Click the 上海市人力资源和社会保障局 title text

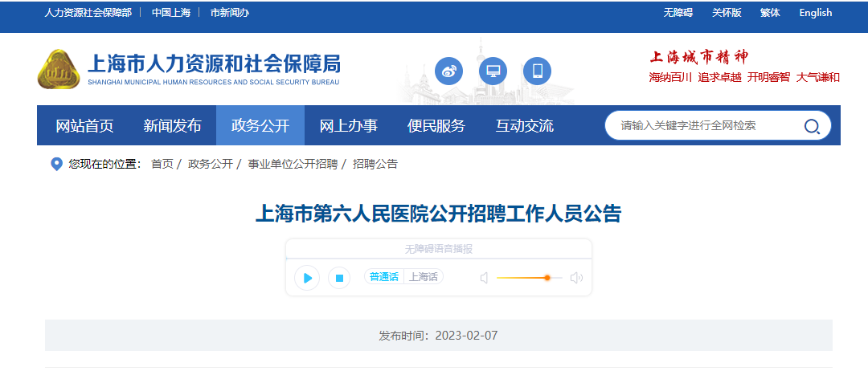214,64
